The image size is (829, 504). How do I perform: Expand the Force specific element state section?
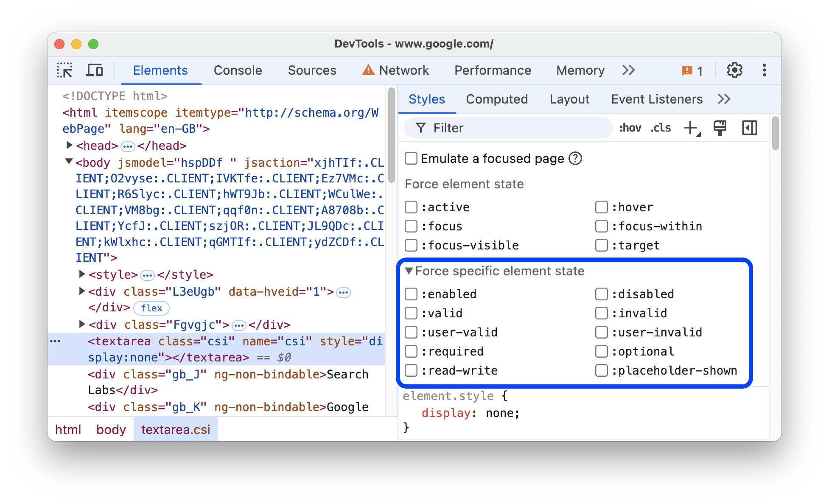[x=410, y=271]
